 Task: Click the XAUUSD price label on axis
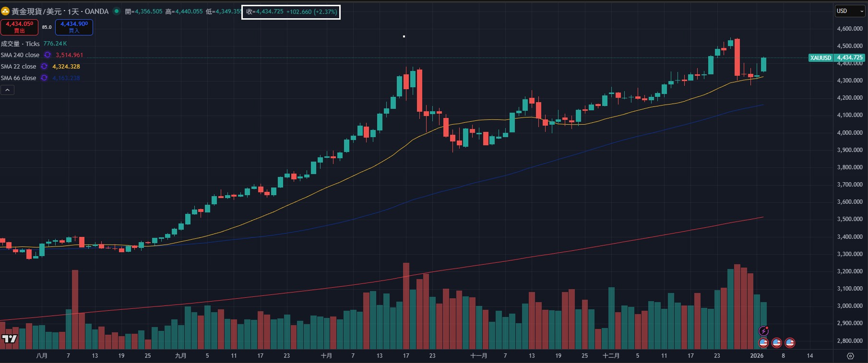pos(820,58)
